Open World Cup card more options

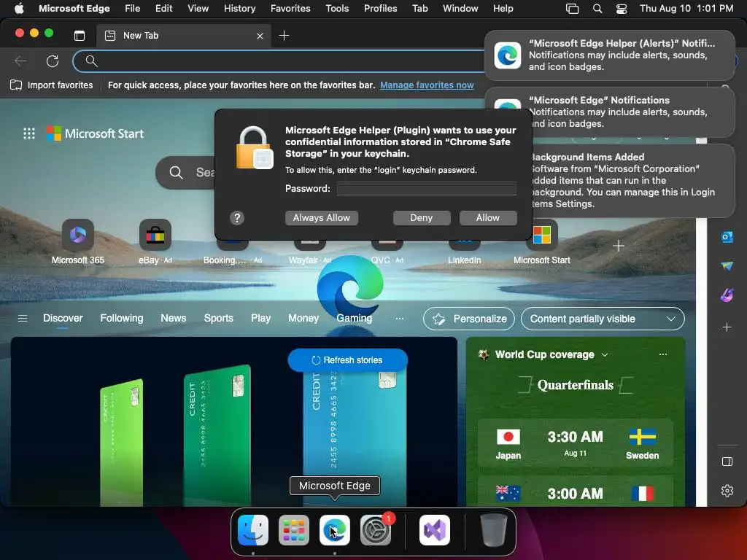[662, 354]
